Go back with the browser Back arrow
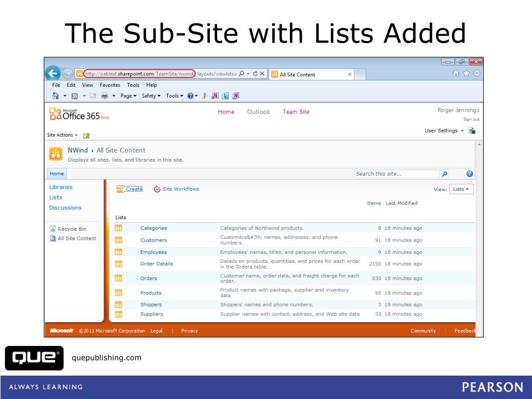Image resolution: width=532 pixels, height=399 pixels. [x=52, y=73]
